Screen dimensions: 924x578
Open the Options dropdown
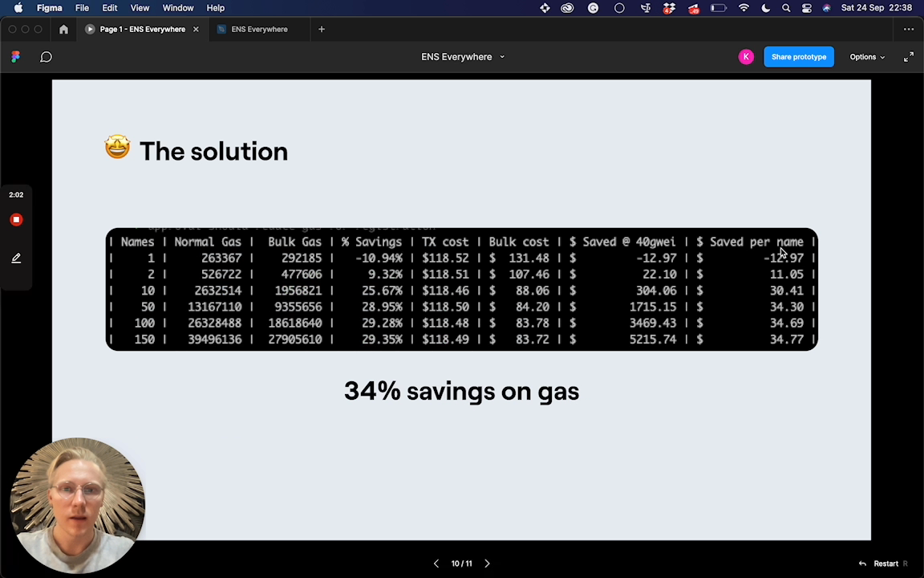[867, 57]
